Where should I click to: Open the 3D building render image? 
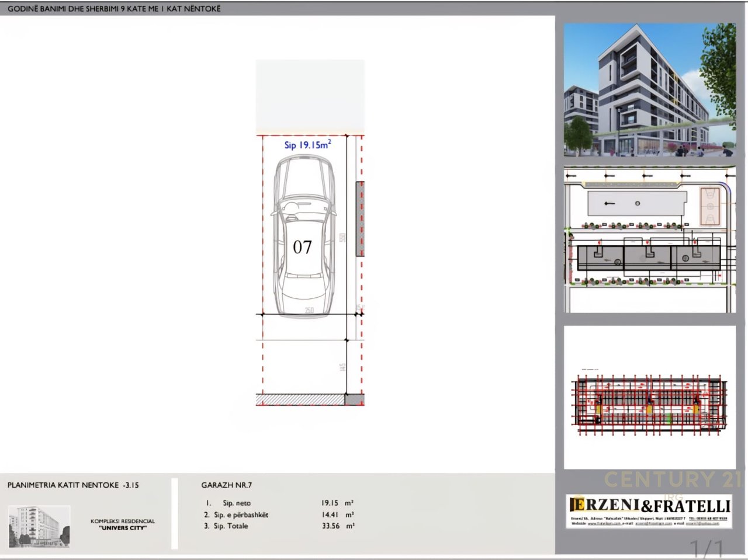tap(649, 90)
